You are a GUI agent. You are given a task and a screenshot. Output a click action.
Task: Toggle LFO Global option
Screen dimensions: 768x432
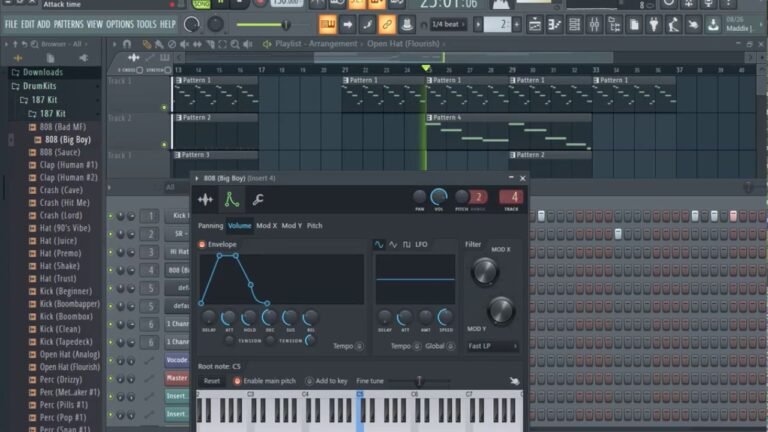click(x=450, y=346)
